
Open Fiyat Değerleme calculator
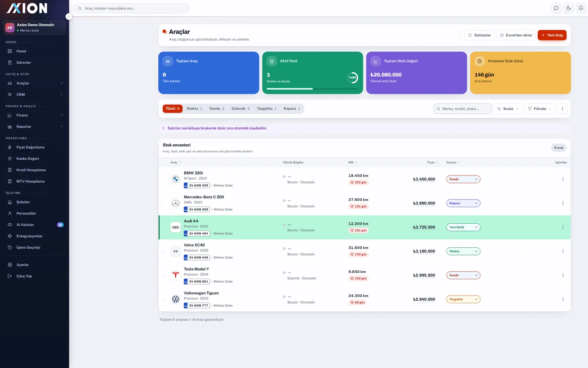click(x=35, y=147)
